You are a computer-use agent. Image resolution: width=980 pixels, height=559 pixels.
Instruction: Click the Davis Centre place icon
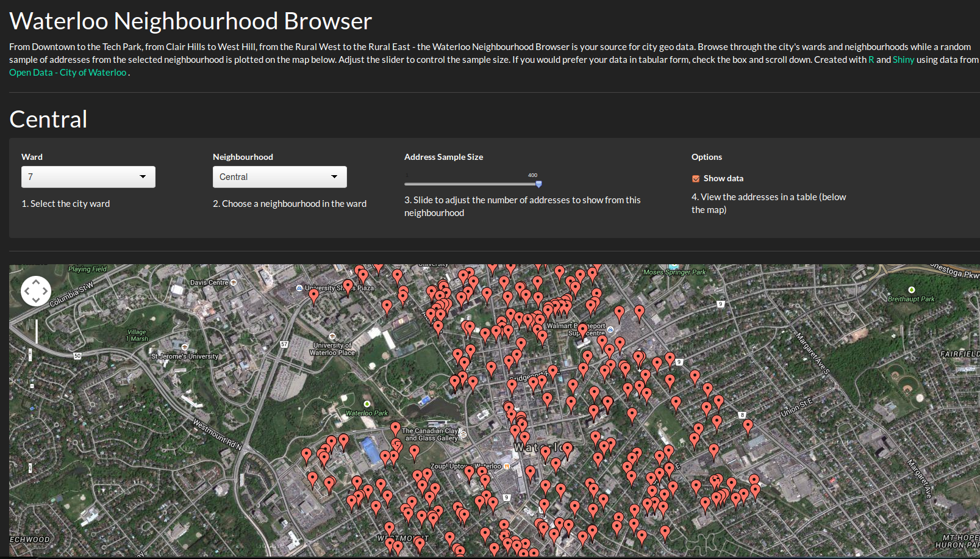pos(234,283)
